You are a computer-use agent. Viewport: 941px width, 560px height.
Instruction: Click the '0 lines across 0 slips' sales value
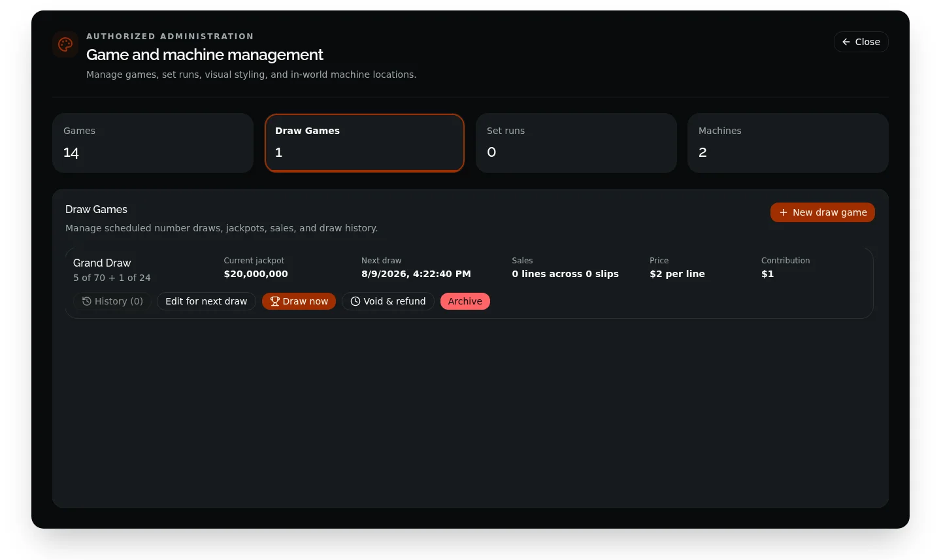[565, 274]
